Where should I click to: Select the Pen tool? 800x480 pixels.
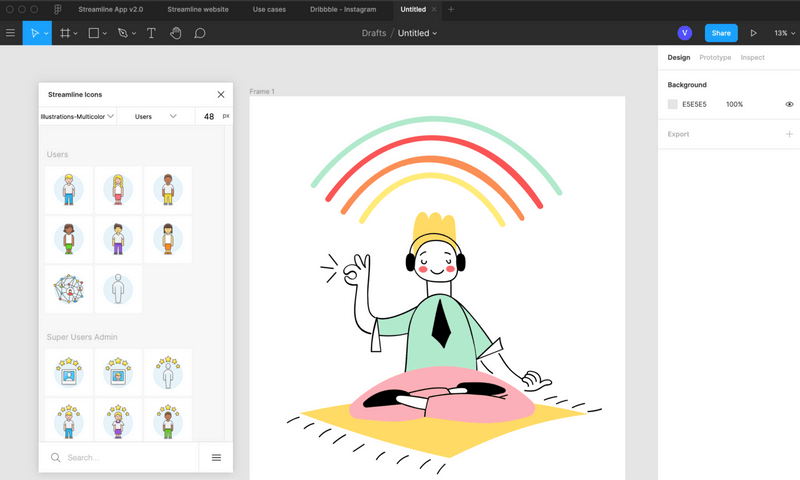(122, 33)
